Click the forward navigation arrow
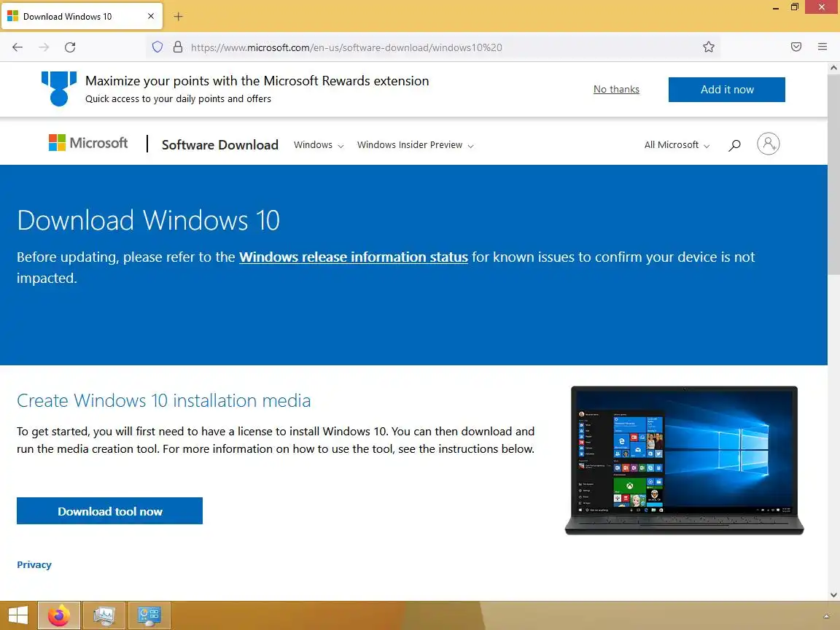This screenshot has width=840, height=630. (x=44, y=47)
